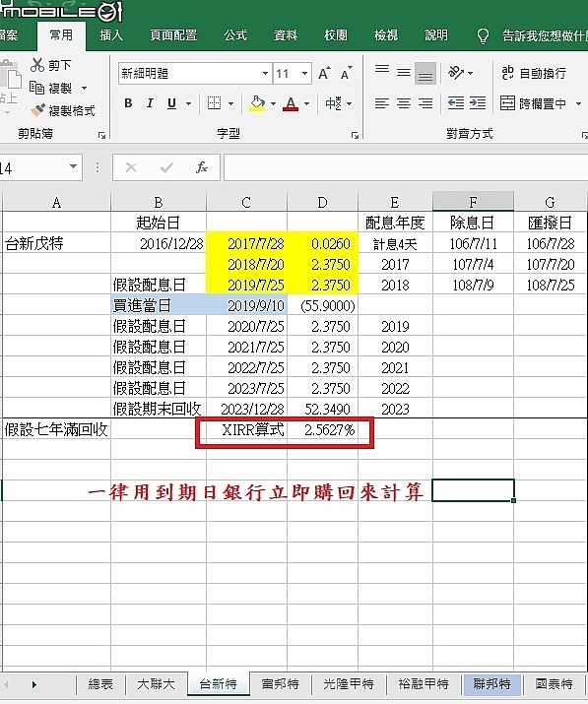The width and height of the screenshot is (588, 704).
Task: Open the Insert (插入) ribbon tab
Action: click(x=111, y=35)
